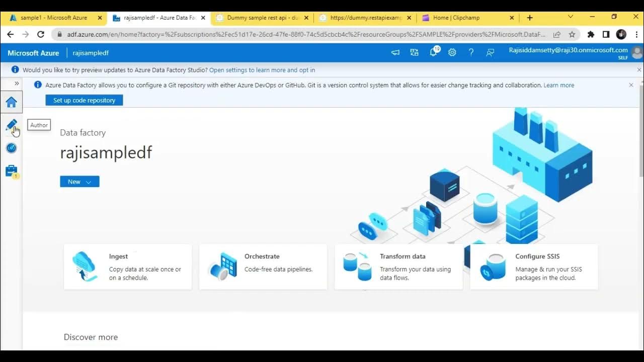Select the rajisampledf Azure Data Factory tab
Screen dimensions: 644x362
[x=159, y=18]
